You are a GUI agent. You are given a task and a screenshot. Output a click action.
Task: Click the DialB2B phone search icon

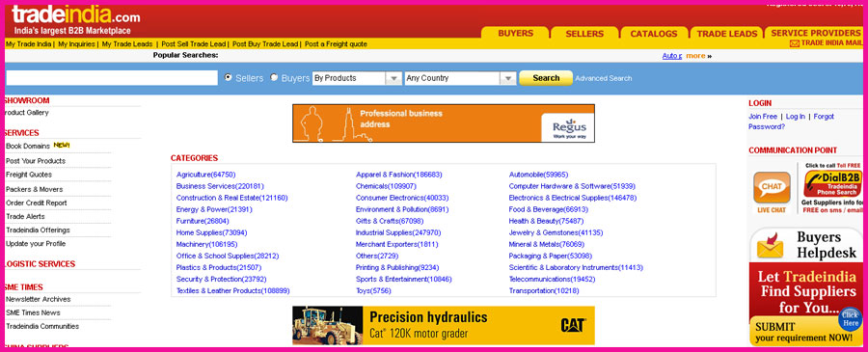833,183
